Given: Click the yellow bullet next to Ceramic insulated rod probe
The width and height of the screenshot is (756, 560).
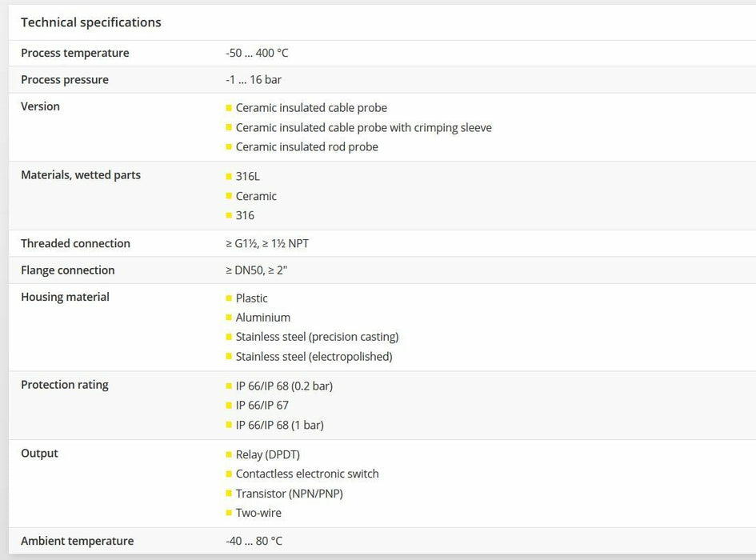Looking at the screenshot, I should [229, 147].
